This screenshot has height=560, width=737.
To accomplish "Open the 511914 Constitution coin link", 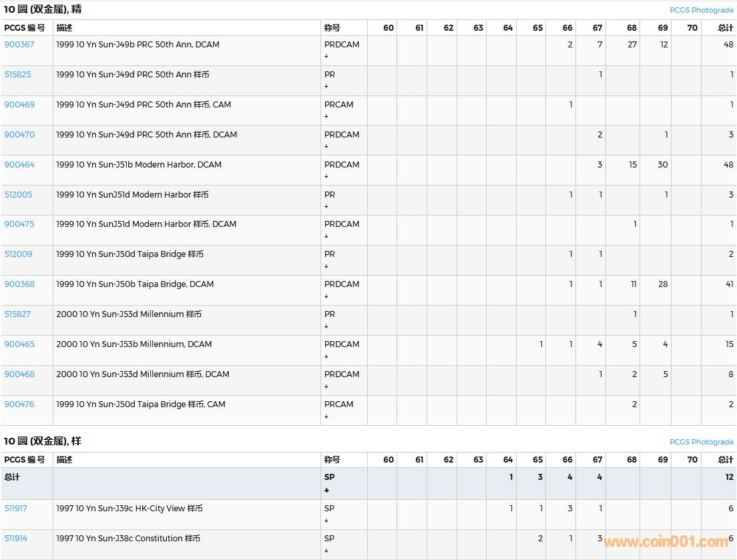I will tap(16, 539).
